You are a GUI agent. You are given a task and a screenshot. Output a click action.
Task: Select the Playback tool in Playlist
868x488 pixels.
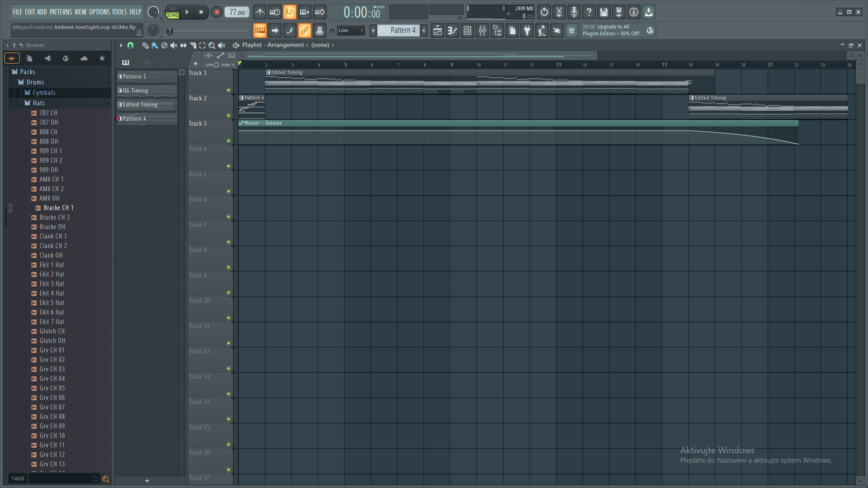click(x=221, y=45)
